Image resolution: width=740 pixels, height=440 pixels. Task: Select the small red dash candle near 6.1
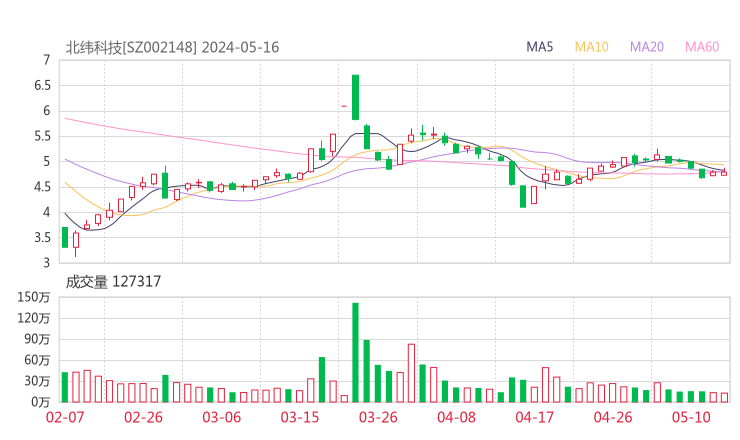click(344, 106)
